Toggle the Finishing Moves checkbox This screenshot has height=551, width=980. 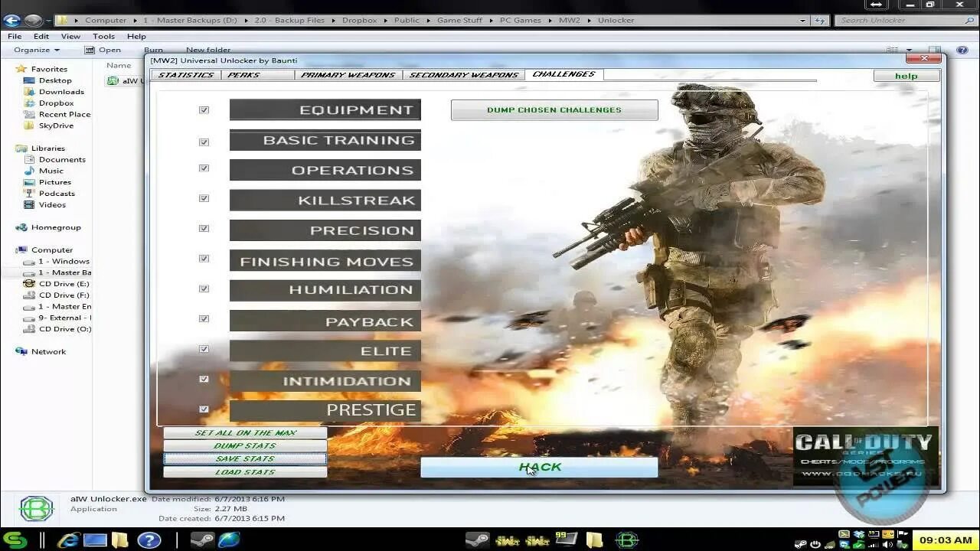[x=204, y=259]
